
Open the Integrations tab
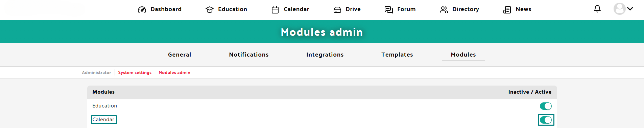point(325,55)
